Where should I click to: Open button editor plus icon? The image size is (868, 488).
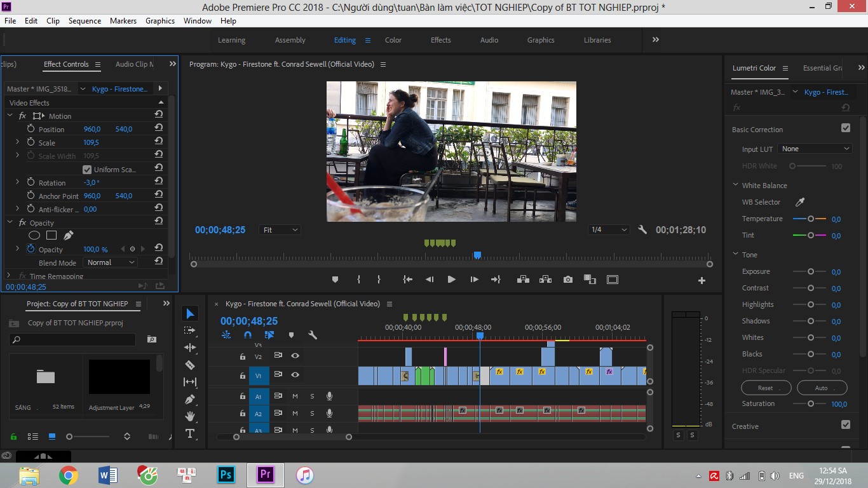702,280
